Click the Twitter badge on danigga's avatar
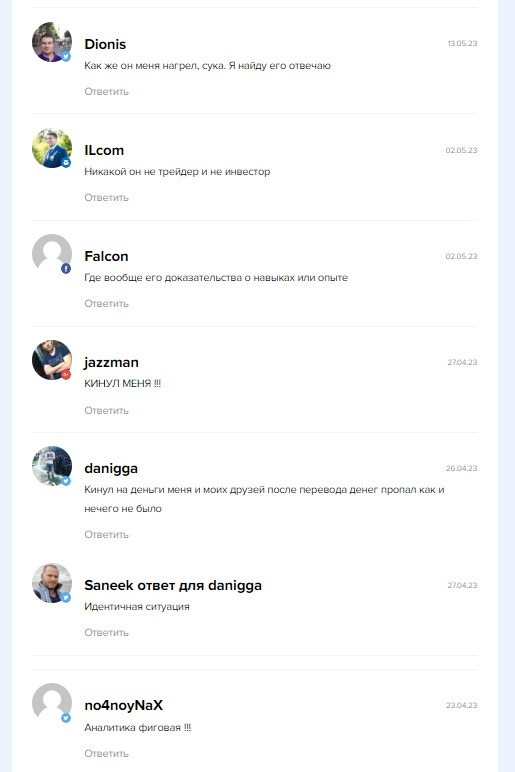This screenshot has width=515, height=772. point(66,481)
